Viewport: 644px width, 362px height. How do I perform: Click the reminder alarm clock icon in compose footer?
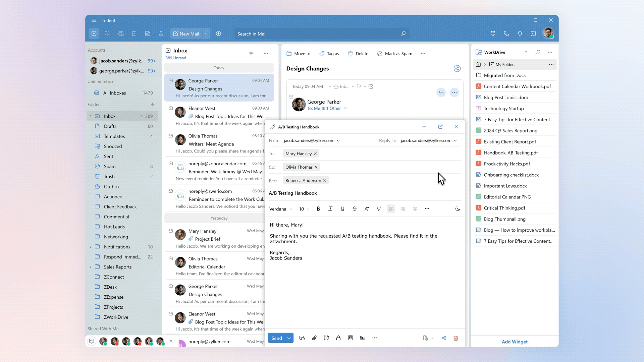point(326,338)
